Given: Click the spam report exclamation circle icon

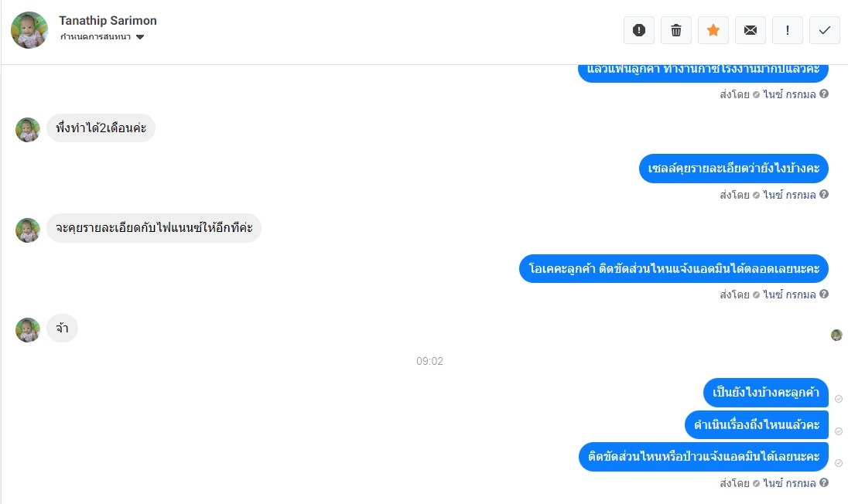Looking at the screenshot, I should (x=638, y=30).
